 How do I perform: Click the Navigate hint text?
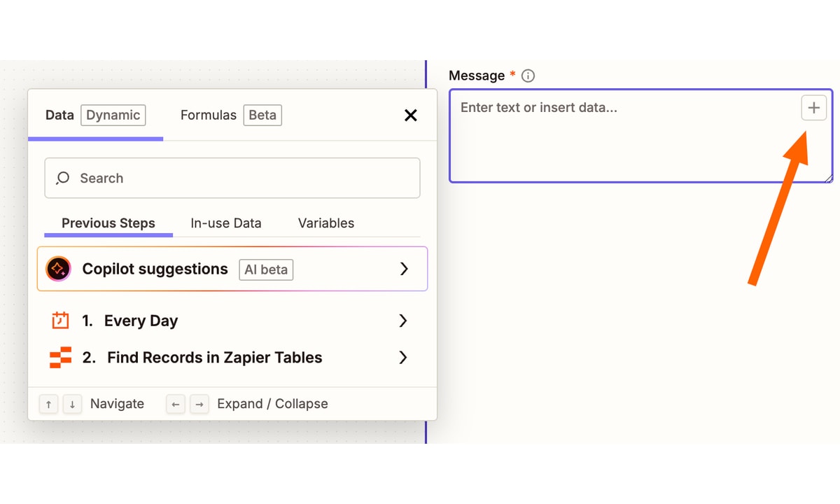(117, 404)
